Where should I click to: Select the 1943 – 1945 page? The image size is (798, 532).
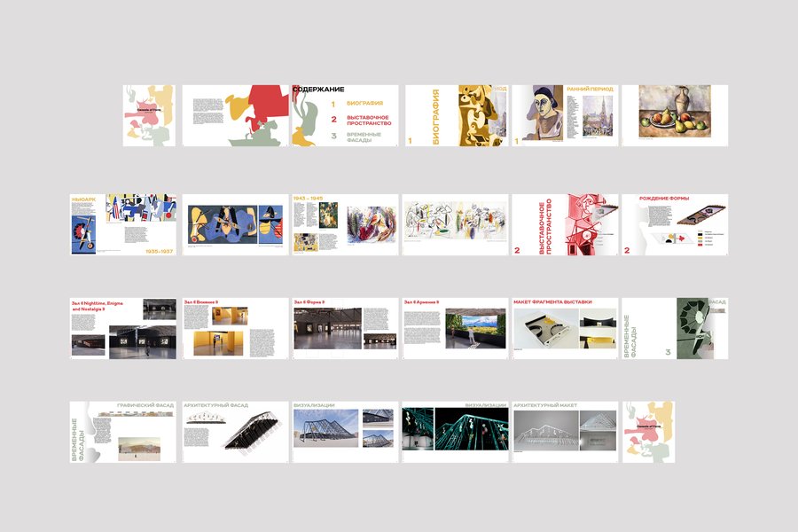[345, 224]
